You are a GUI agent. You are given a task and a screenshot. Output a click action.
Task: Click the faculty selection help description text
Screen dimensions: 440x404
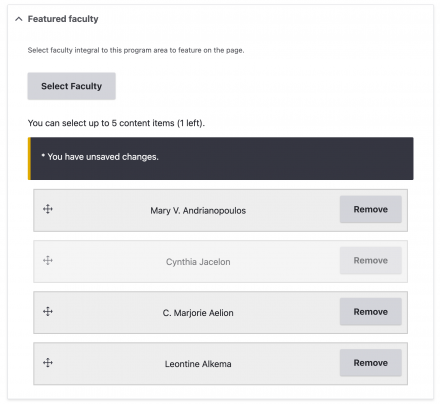pos(136,50)
